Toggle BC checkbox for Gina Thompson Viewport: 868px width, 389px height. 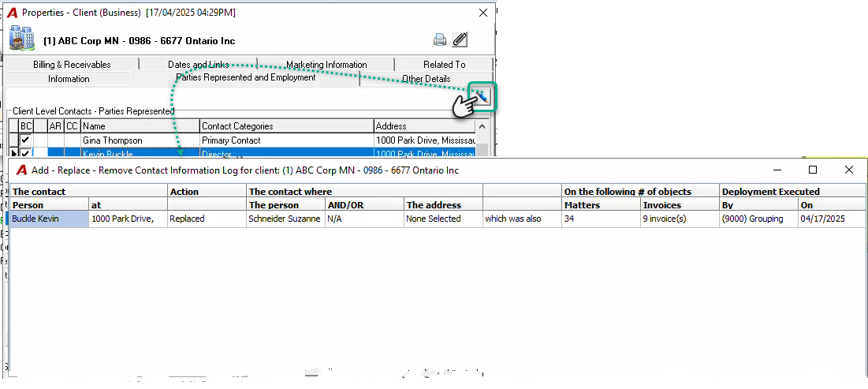(x=25, y=140)
